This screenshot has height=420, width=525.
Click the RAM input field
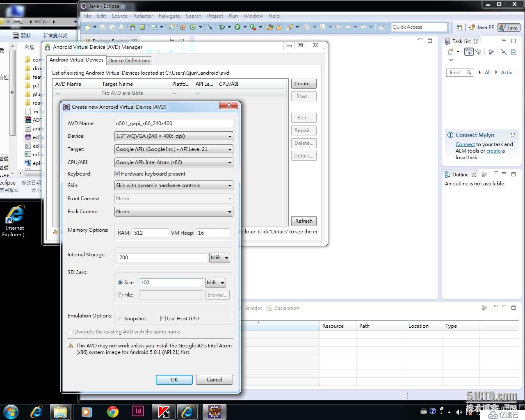pos(150,233)
